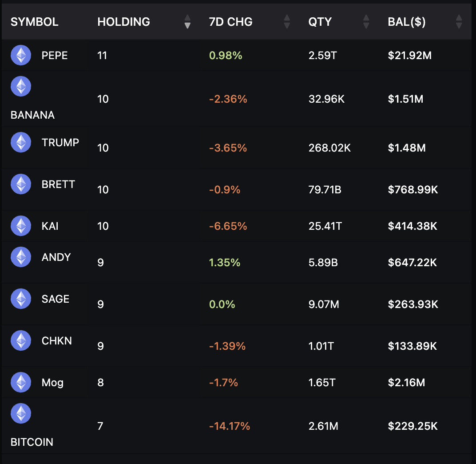This screenshot has width=476, height=464.
Task: Select the -1.7% change value
Action: click(223, 383)
